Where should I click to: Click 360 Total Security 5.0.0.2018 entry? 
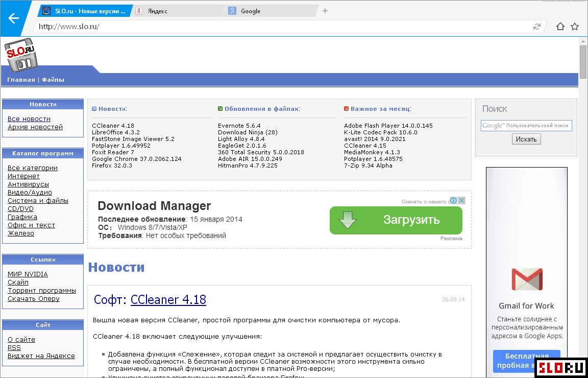(261, 152)
